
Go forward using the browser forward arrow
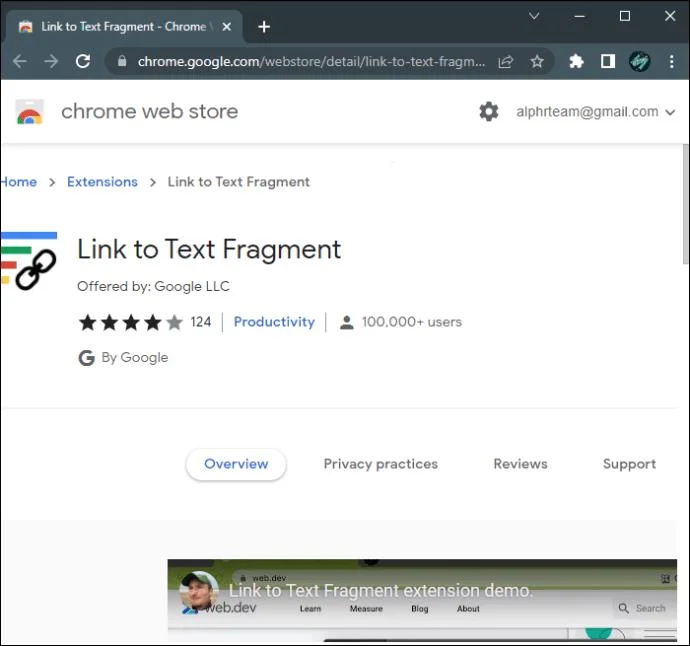(x=51, y=61)
